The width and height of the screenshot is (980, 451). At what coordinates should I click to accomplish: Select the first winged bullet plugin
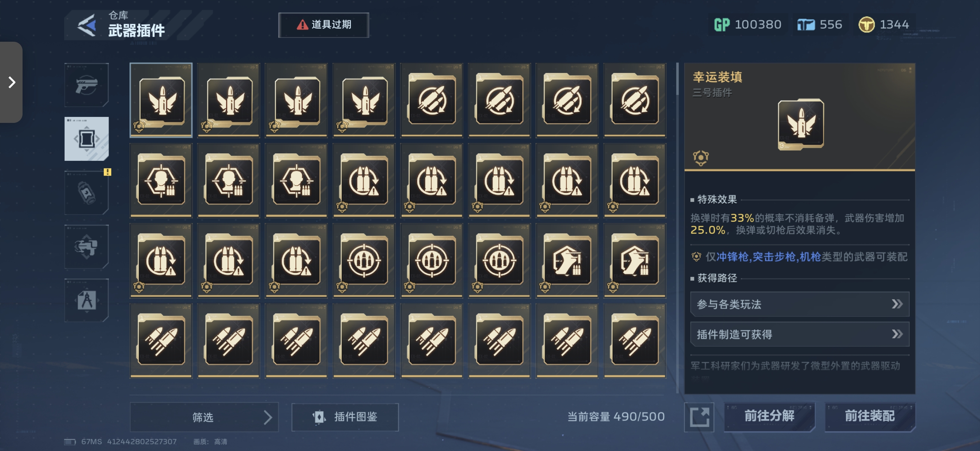pos(161,100)
